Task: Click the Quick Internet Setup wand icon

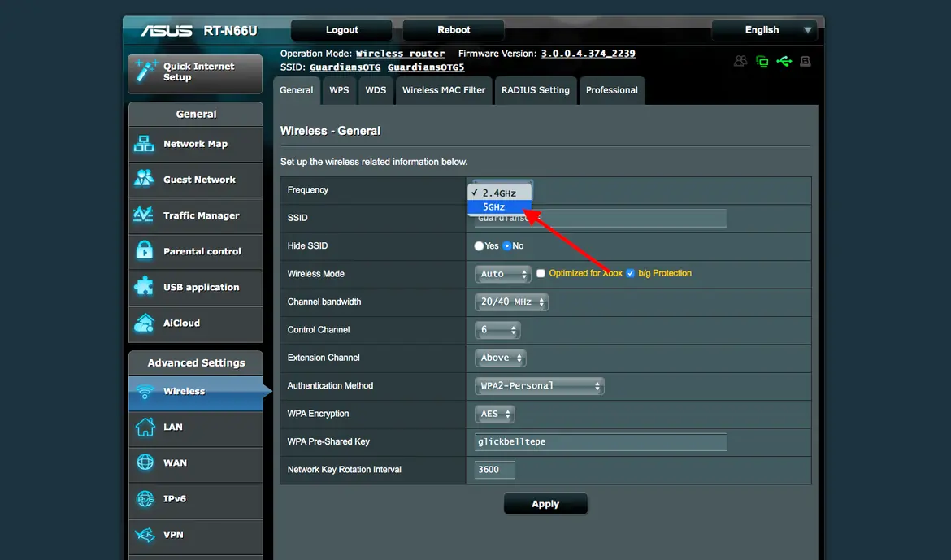Action: pos(145,71)
